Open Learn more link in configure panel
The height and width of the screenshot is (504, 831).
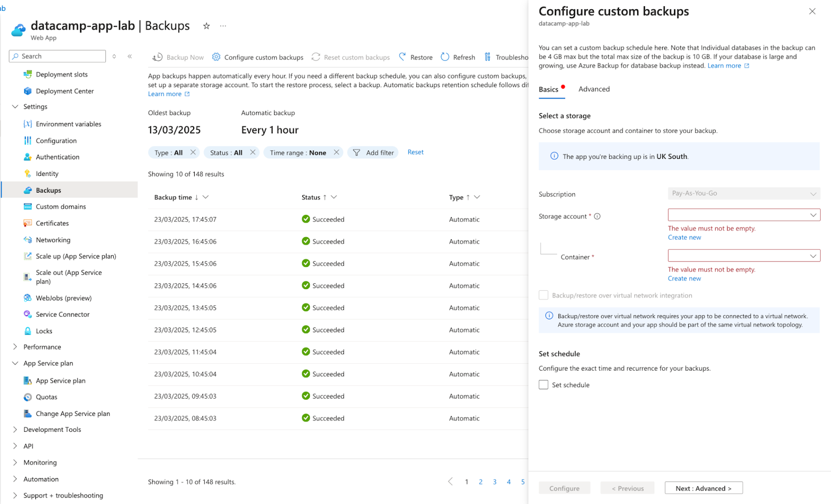(x=728, y=66)
